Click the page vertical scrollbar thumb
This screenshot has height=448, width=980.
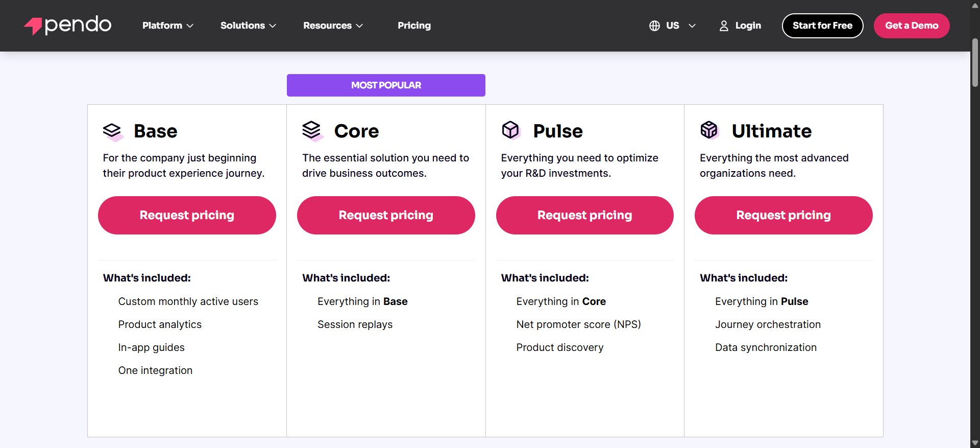tap(975, 62)
